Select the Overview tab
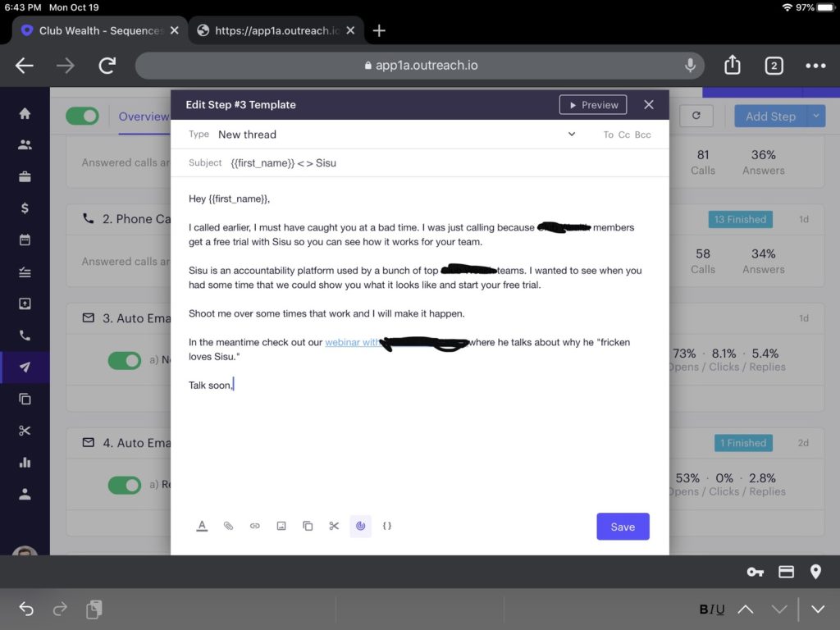This screenshot has width=840, height=630. (143, 116)
